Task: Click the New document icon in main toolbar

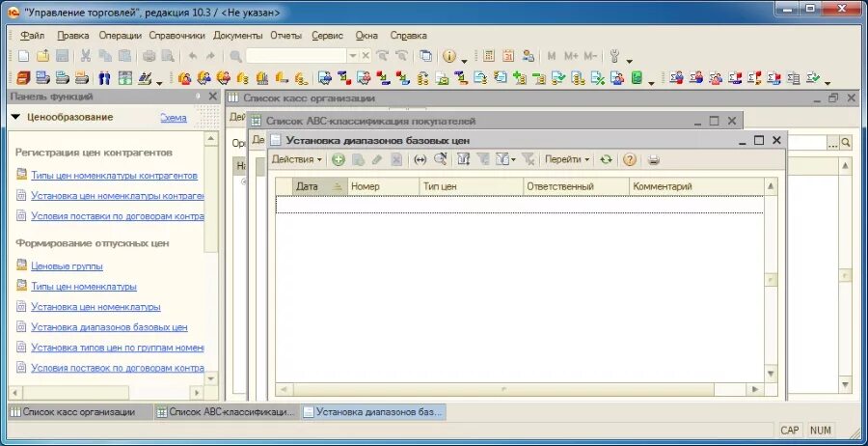Action: (x=23, y=56)
